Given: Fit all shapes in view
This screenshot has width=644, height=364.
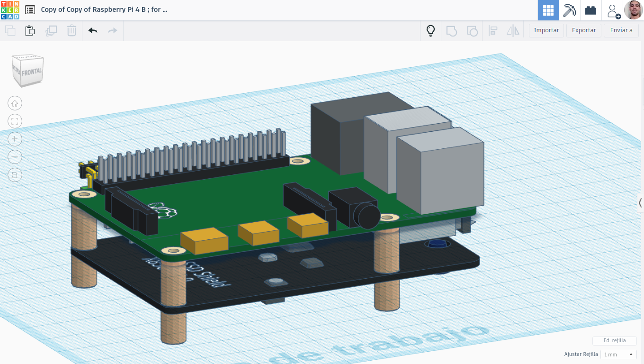Looking at the screenshot, I should [15, 121].
